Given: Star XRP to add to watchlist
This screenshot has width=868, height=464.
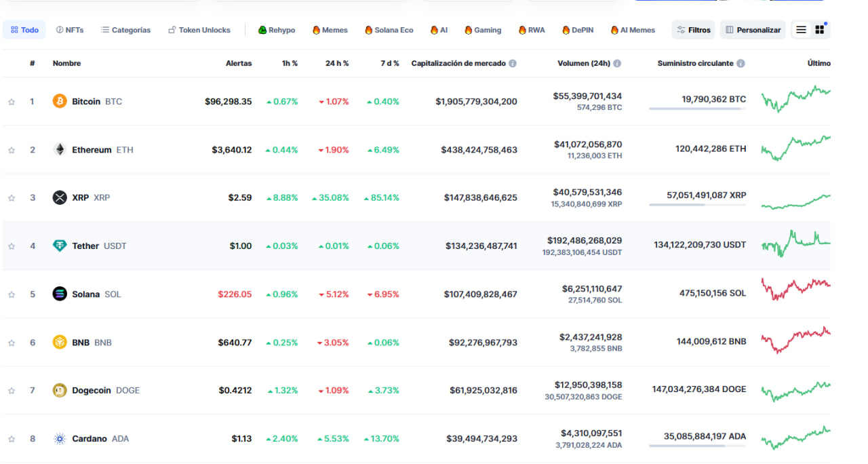Looking at the screenshot, I should click(12, 198).
